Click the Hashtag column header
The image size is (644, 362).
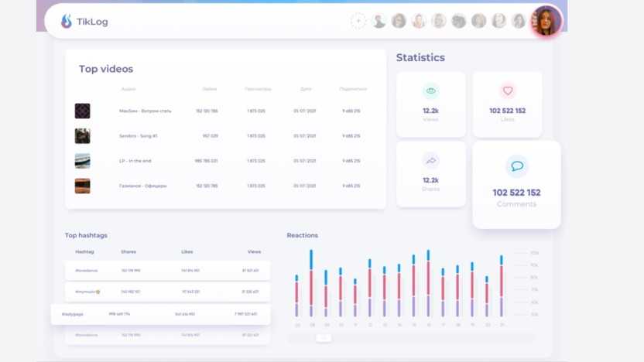click(84, 251)
